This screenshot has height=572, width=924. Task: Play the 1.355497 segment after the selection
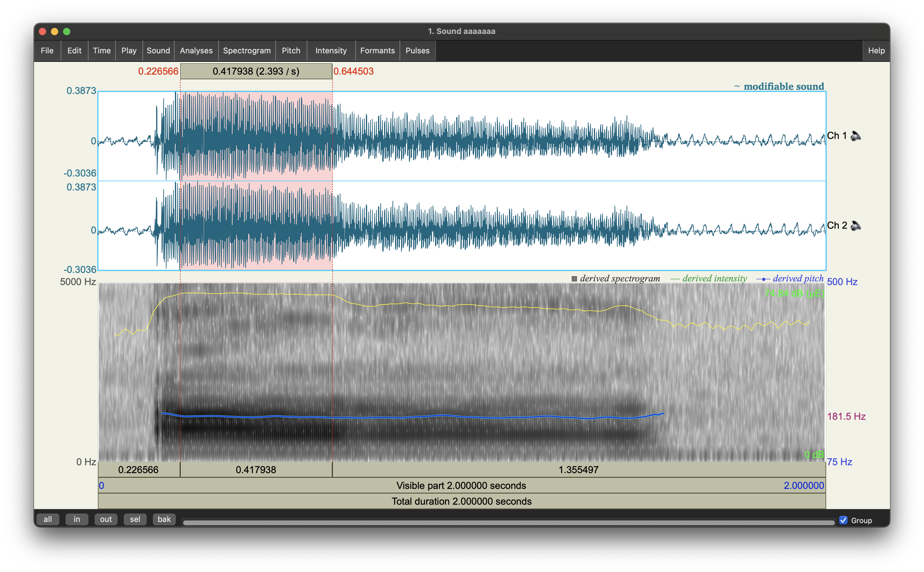tap(578, 470)
